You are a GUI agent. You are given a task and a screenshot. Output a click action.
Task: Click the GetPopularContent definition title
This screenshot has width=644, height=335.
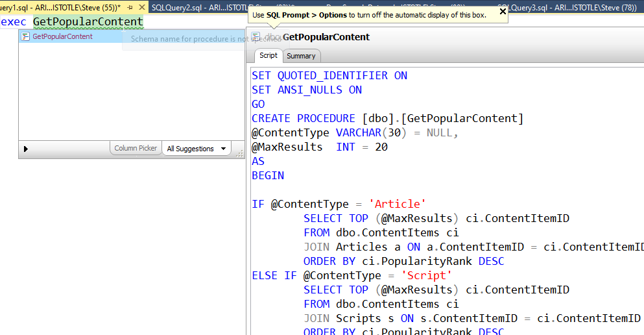(326, 37)
